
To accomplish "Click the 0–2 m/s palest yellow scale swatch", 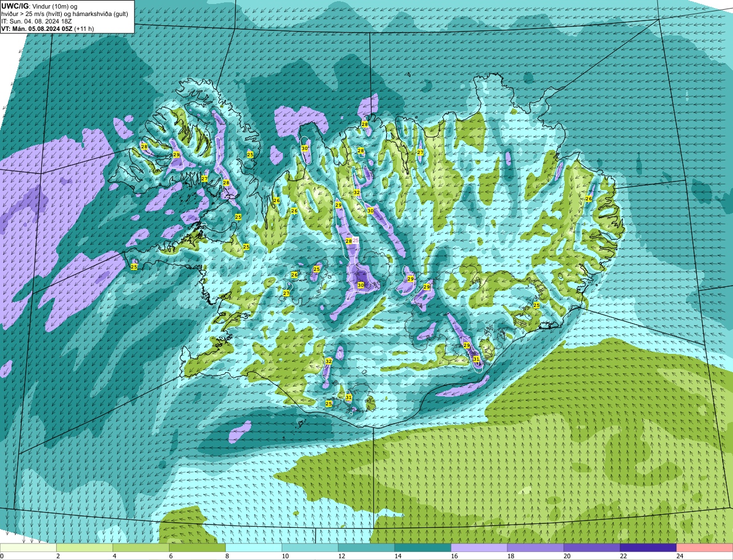I will coord(29,548).
